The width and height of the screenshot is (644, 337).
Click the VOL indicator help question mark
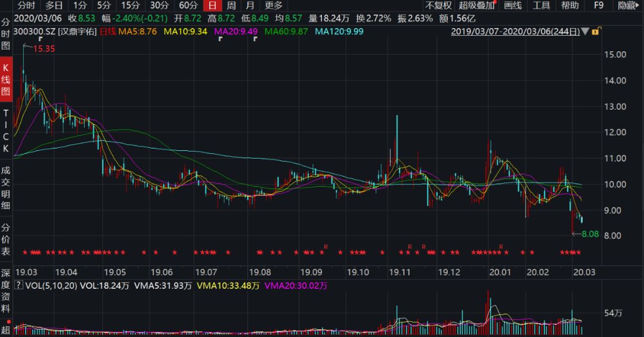click(x=18, y=286)
